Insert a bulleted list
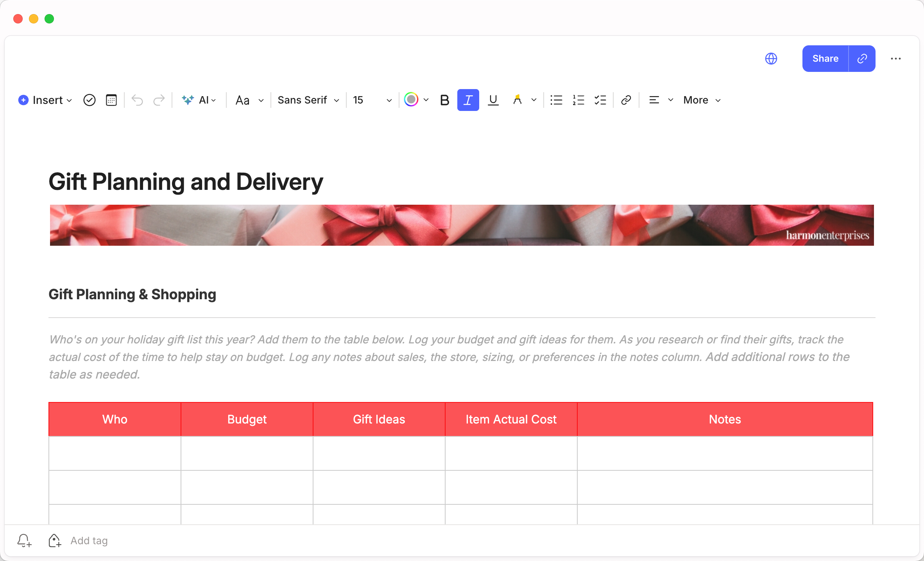Viewport: 924px width, 561px height. pyautogui.click(x=556, y=100)
